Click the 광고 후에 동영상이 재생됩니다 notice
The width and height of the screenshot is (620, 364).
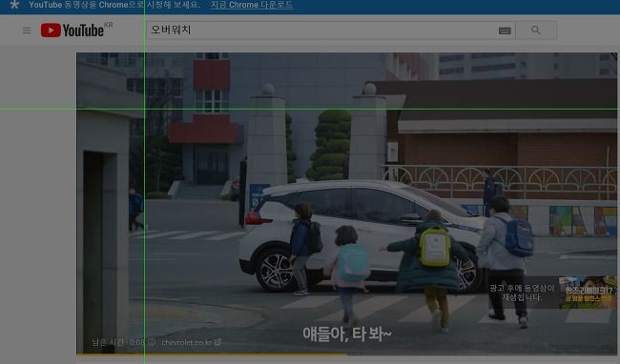522,293
